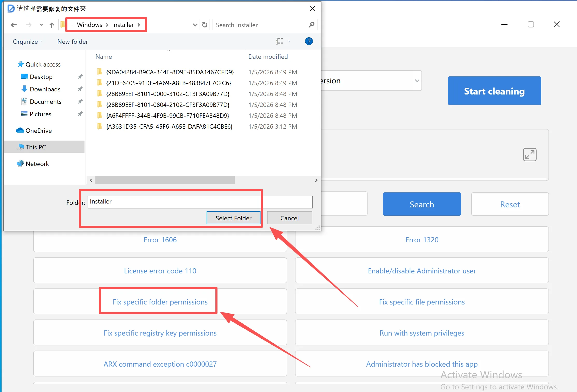Click the horizontal scrollbar right arrow

point(316,180)
